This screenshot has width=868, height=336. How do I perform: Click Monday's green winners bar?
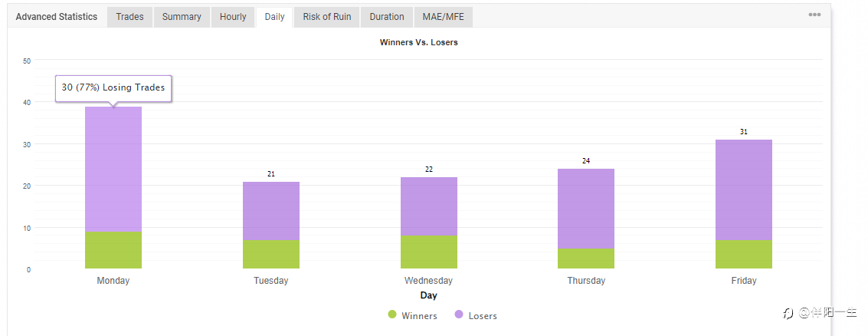click(x=113, y=250)
